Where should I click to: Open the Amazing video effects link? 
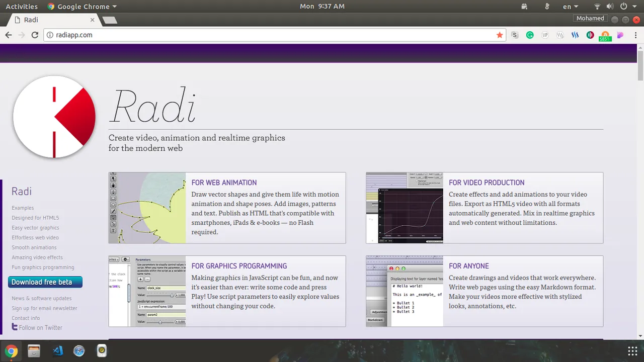pos(37,257)
